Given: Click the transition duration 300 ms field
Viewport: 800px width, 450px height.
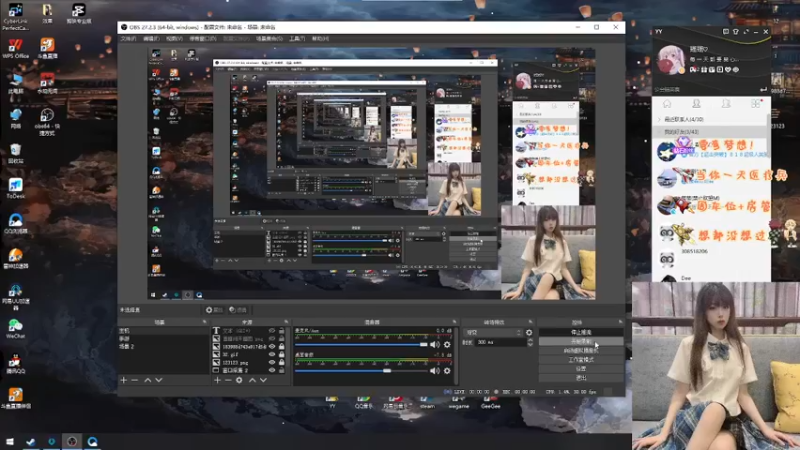Looking at the screenshot, I should [x=500, y=342].
